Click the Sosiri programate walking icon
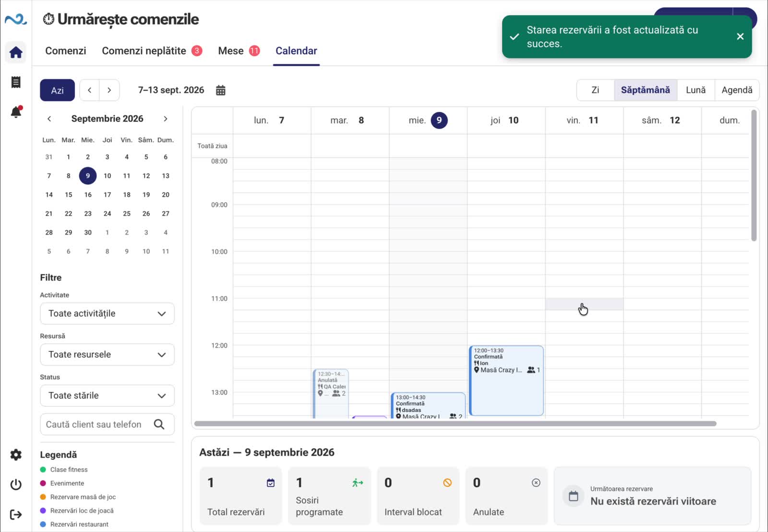 point(358,483)
